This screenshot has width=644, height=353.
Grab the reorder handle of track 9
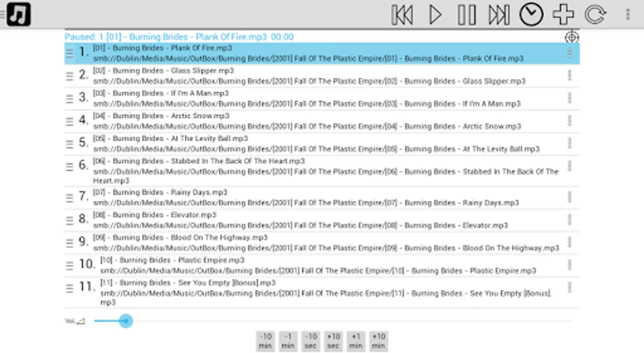(x=70, y=243)
